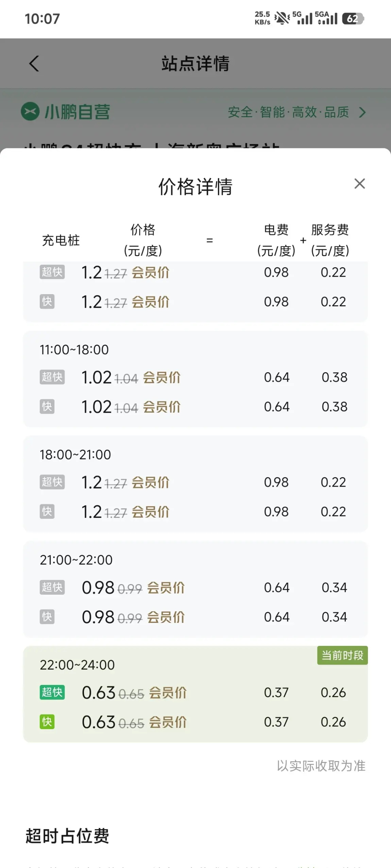Select the 22:00~24:00 time period header
This screenshot has height=868, width=391.
pos(77,665)
